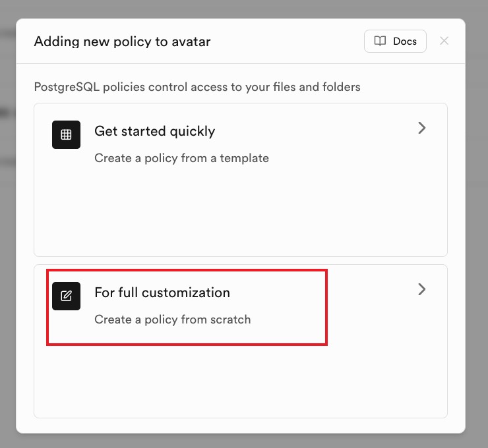
Task: Click the table grid icon for template policies
Action: coord(66,134)
